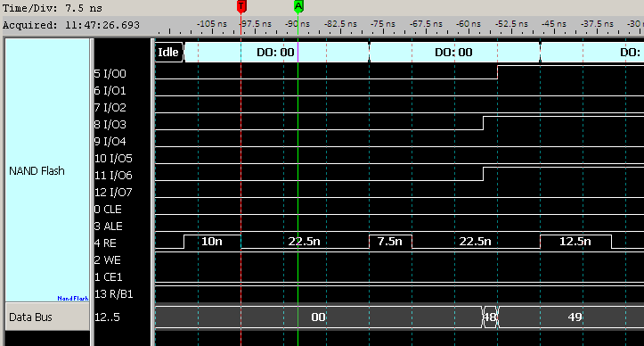The width and height of the screenshot is (644, 346).
Task: Select the 2 WE signal row label
Action: click(108, 260)
